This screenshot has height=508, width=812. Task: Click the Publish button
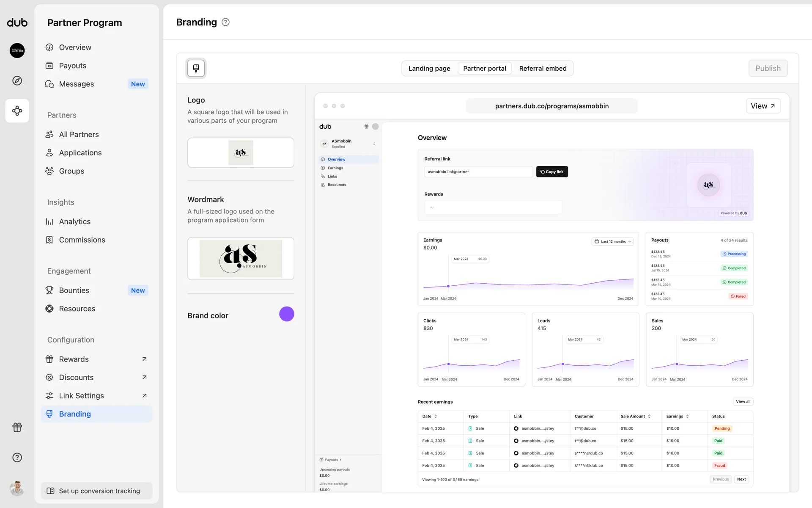(768, 68)
